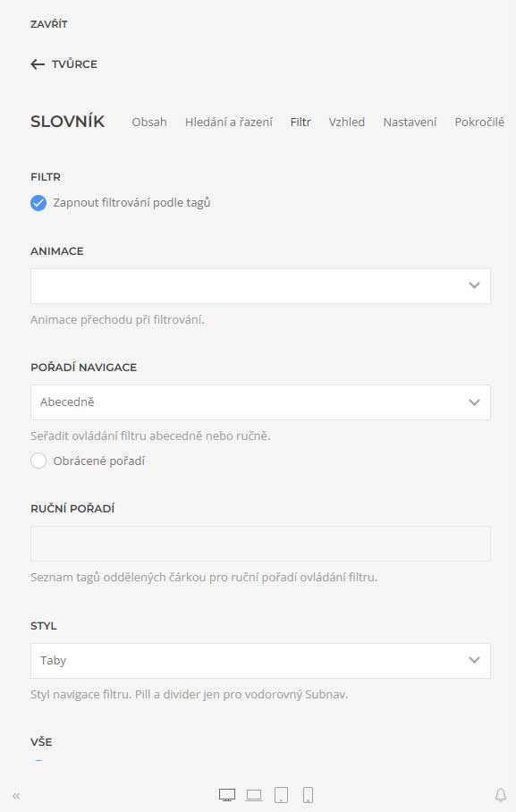Switch to desktop preview icon

pyautogui.click(x=227, y=795)
